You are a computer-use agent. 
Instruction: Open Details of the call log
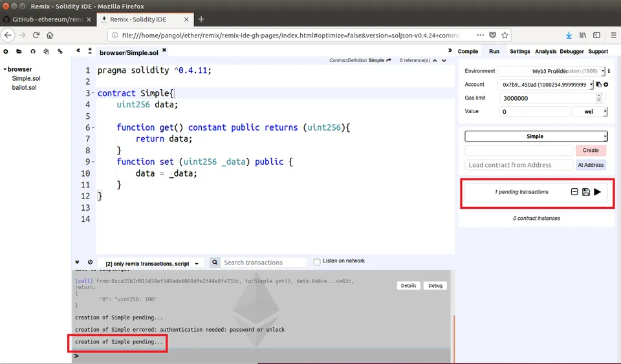[x=408, y=286]
